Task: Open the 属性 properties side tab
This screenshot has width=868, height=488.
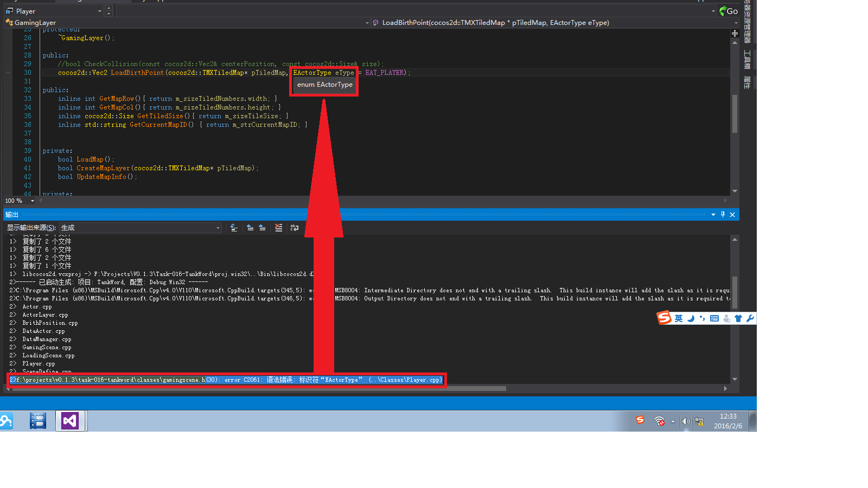Action: click(747, 82)
